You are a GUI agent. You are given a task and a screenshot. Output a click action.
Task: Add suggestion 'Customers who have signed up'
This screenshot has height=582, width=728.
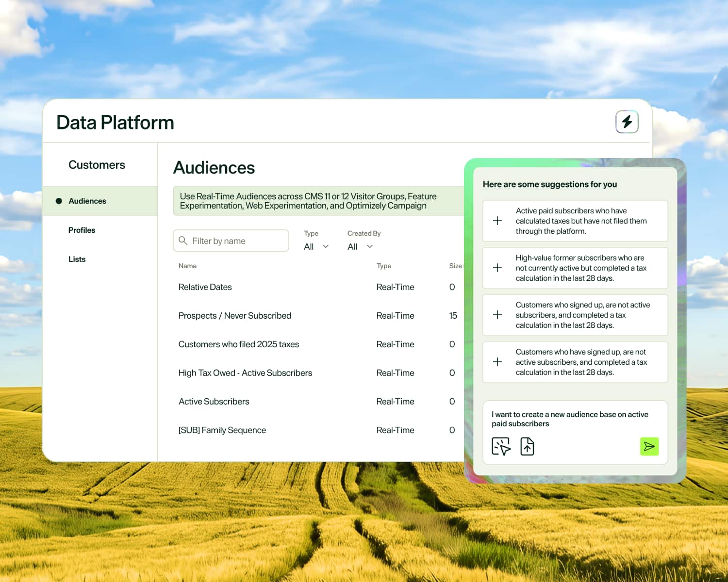tap(575, 362)
